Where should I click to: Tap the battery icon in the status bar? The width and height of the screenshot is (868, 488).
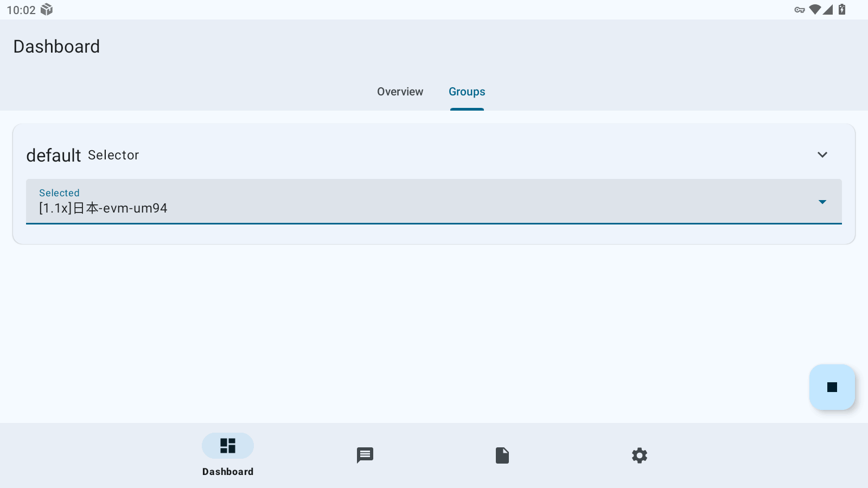(842, 10)
